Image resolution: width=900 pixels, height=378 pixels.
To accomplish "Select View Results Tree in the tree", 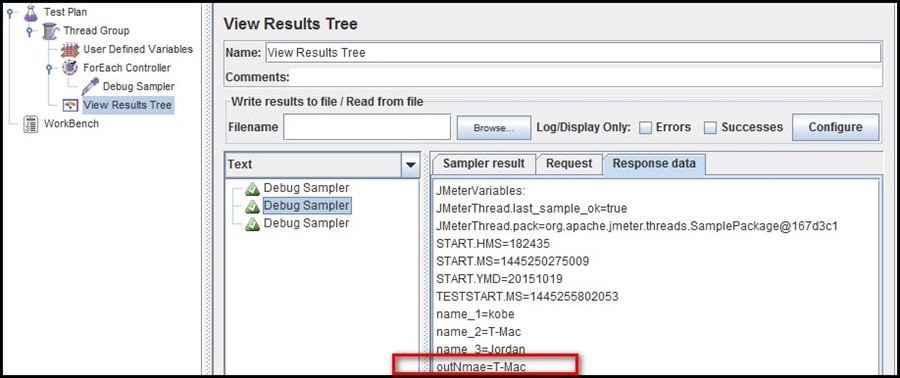I will 127,105.
